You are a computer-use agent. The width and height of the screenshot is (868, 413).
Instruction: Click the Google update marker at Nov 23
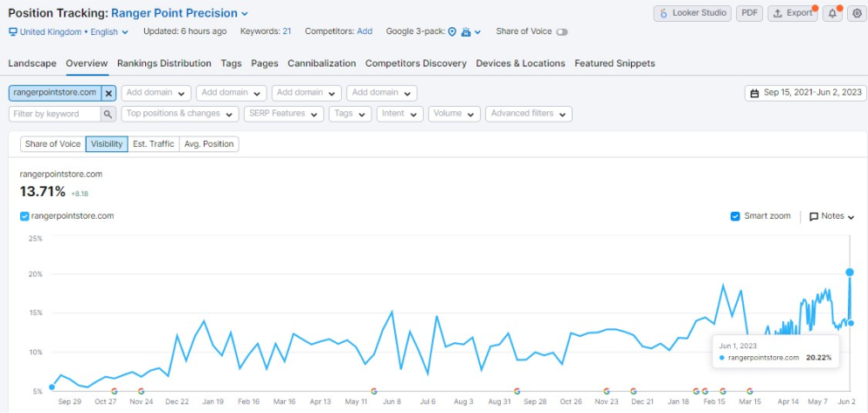pos(607,391)
